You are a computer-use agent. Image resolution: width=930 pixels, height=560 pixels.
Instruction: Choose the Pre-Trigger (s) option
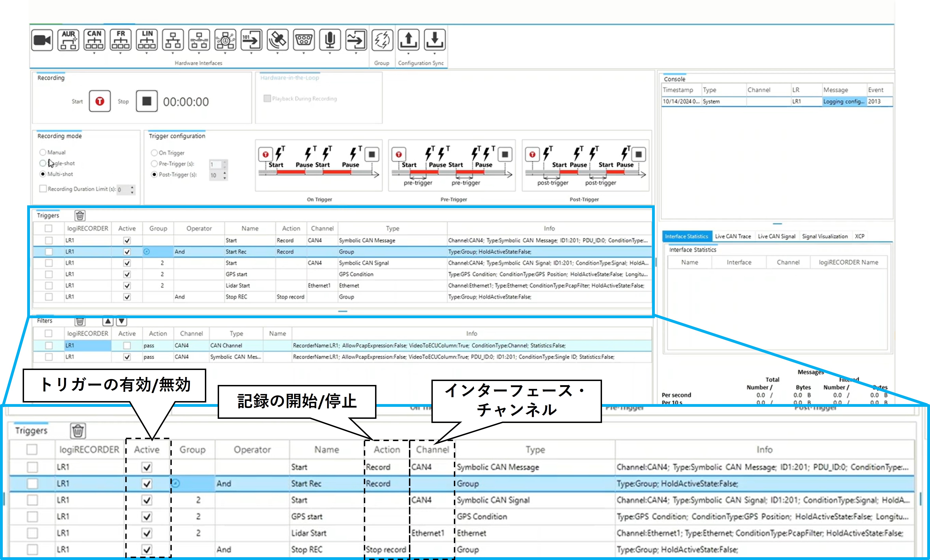coord(154,164)
